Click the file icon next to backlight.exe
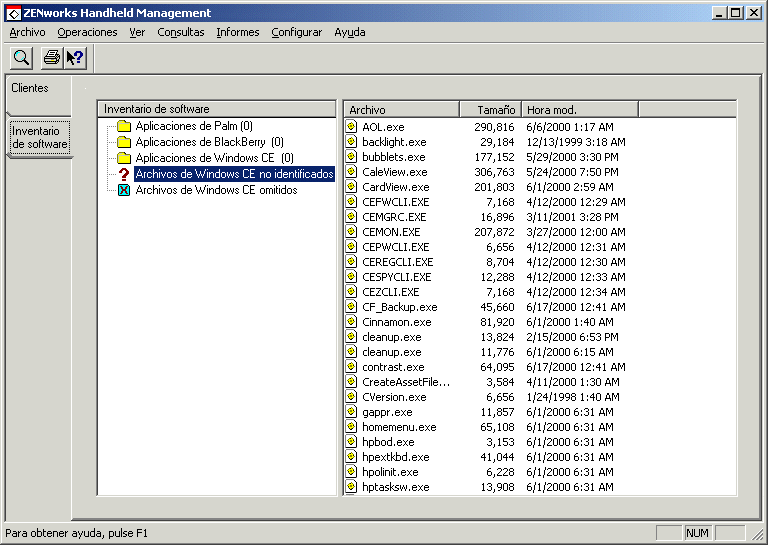This screenshot has width=768, height=545. [351, 142]
